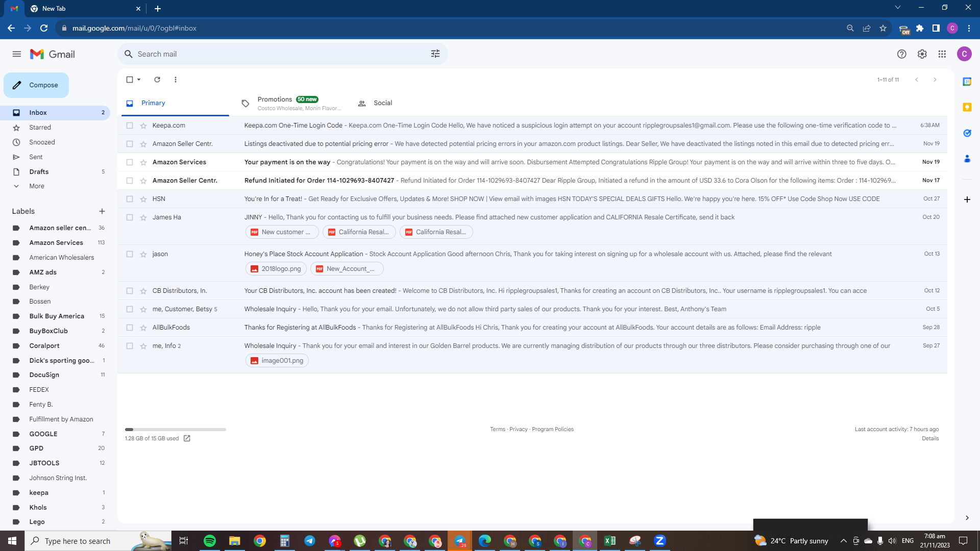
Task: Open storage management link icon
Action: coord(187,439)
